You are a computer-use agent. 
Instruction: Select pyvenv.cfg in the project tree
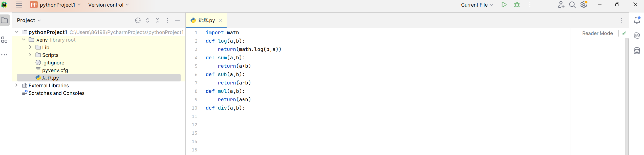pyautogui.click(x=55, y=70)
